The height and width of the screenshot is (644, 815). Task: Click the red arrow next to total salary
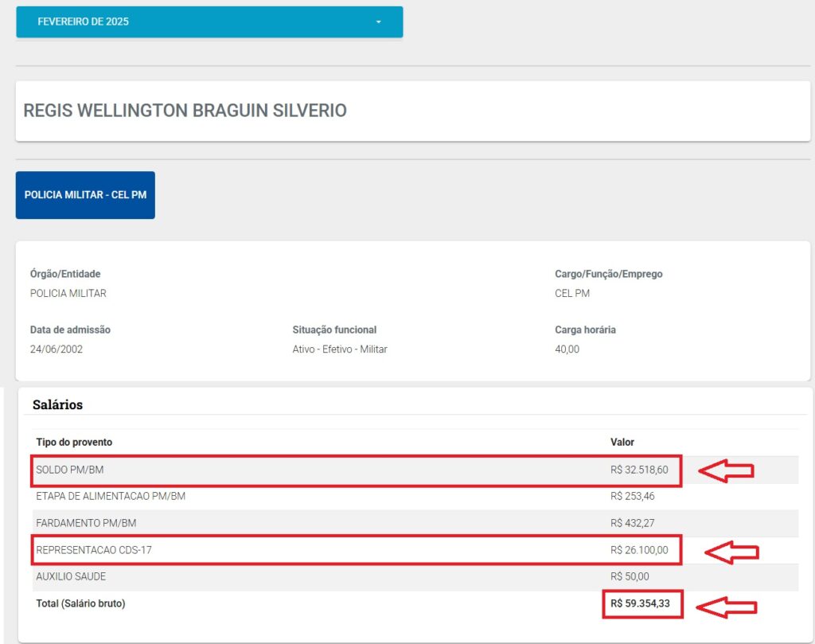point(726,607)
